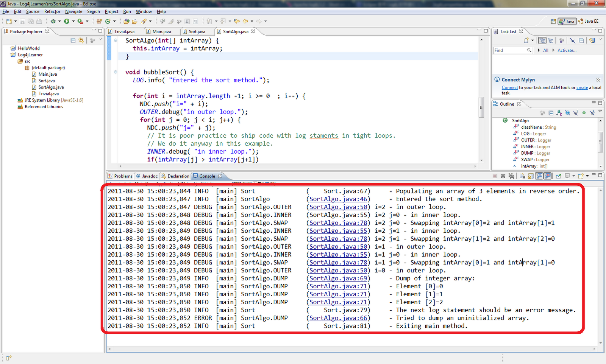Sort Outline members alphabetically

click(x=559, y=112)
